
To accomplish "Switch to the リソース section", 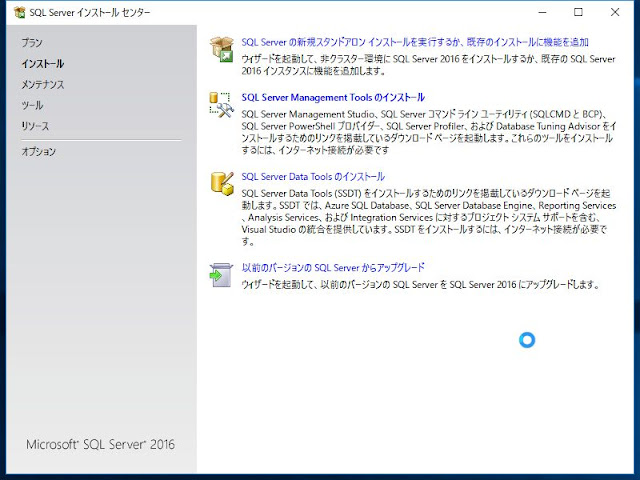I will click(35, 126).
